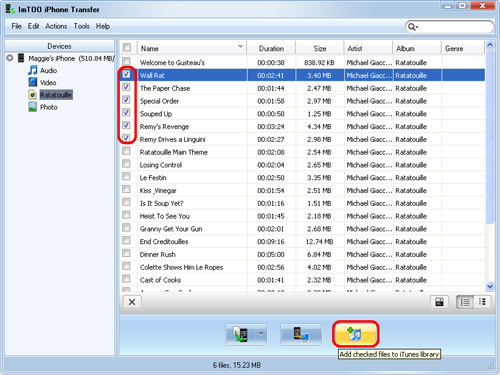500x375 pixels.
Task: Select the Photo node in Devices
Action: pos(49,107)
